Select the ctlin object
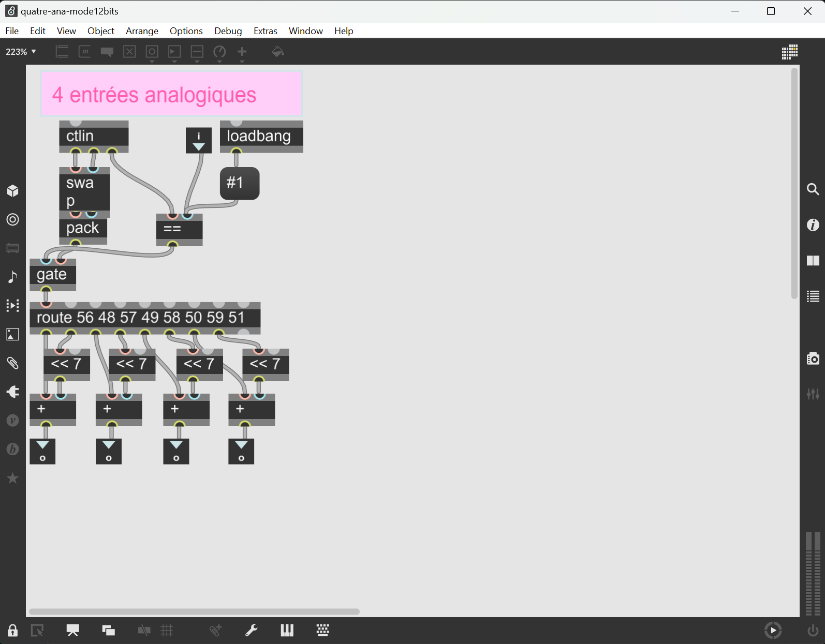825x644 pixels. coord(94,137)
